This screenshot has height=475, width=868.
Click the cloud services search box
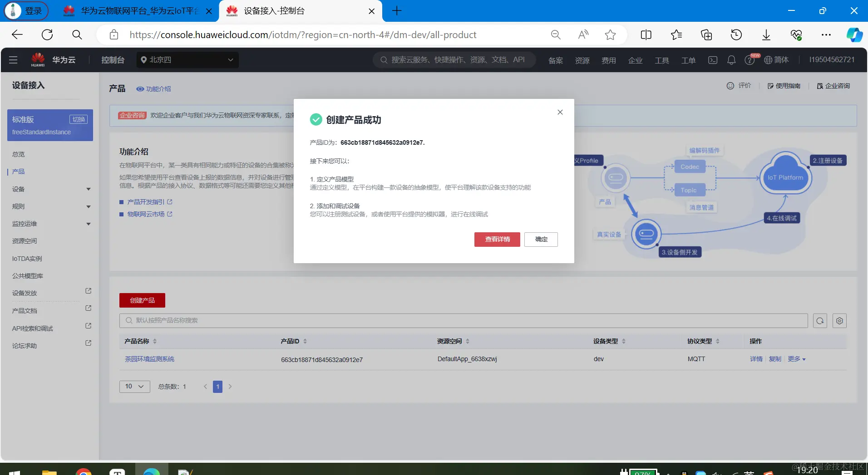pos(454,60)
